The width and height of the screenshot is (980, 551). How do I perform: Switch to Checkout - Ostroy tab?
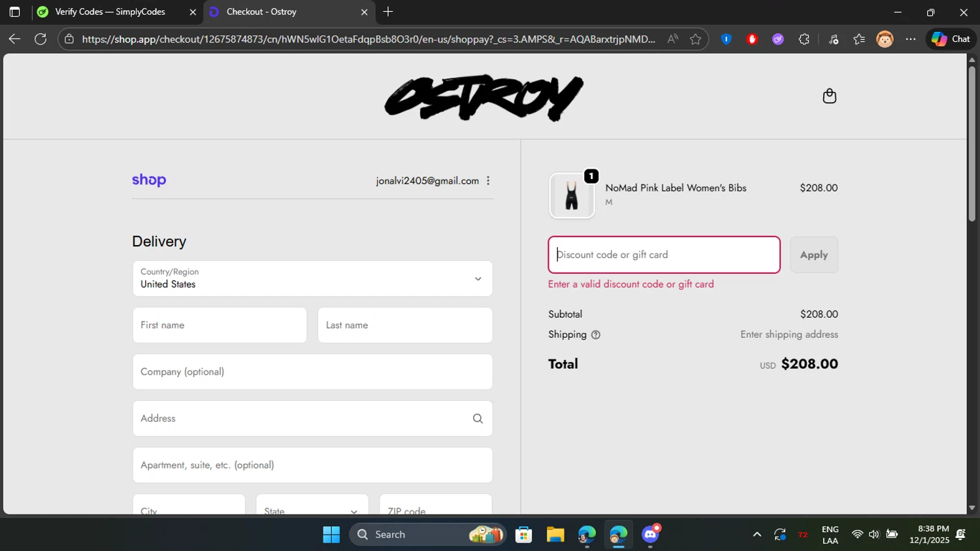287,12
